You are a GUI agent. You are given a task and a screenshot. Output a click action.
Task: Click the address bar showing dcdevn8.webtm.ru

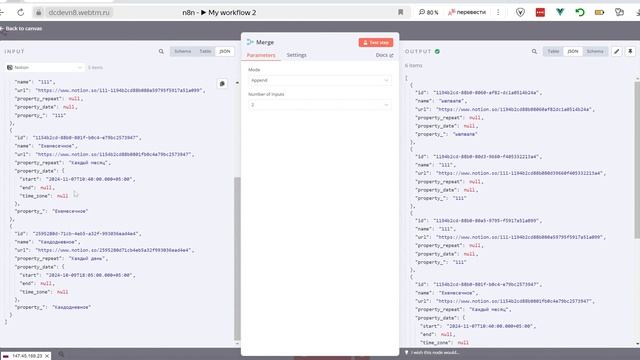[x=79, y=13]
